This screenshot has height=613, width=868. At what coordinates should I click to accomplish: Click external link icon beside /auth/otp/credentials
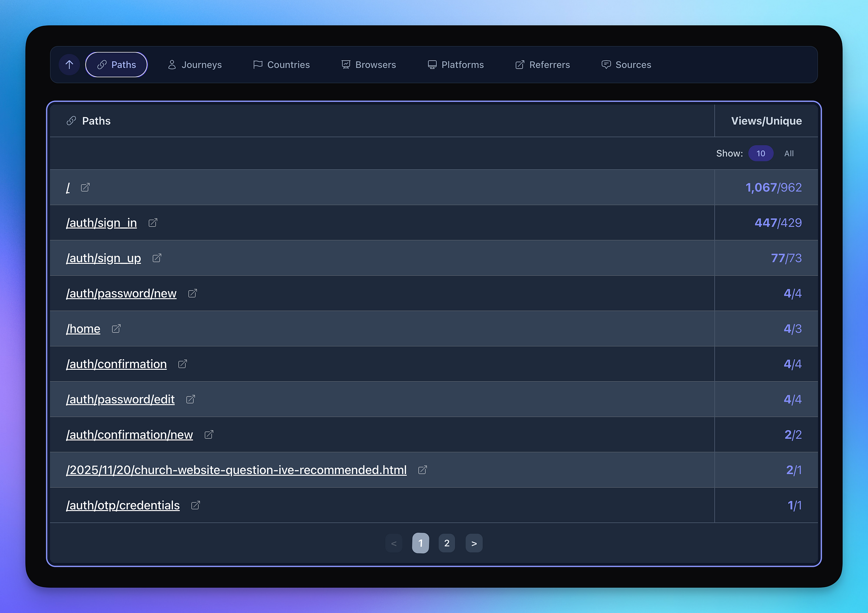point(195,505)
